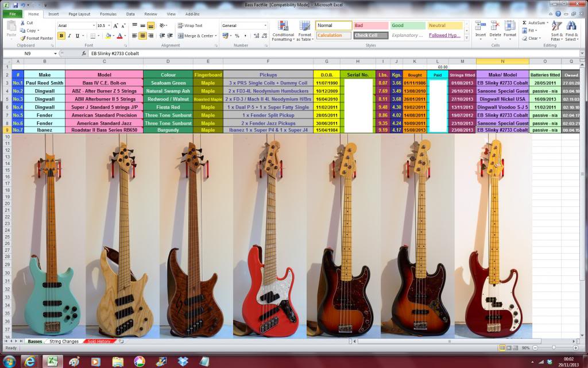Click the Windows Start orb

[x=9, y=361]
